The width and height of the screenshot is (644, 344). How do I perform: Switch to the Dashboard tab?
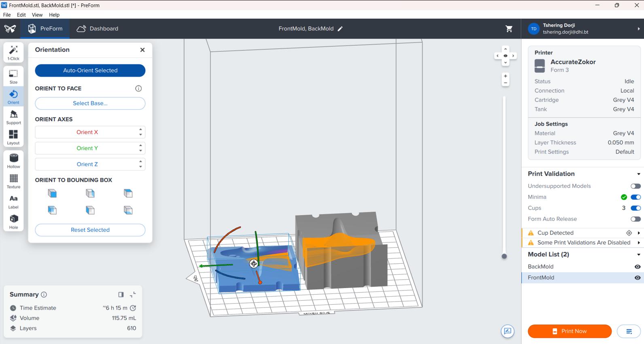tap(98, 29)
